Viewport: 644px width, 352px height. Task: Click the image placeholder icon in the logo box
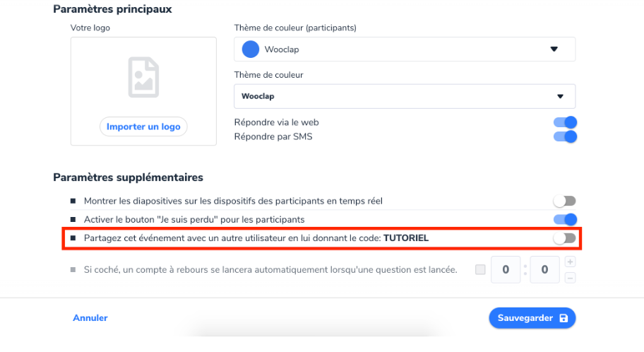[143, 77]
